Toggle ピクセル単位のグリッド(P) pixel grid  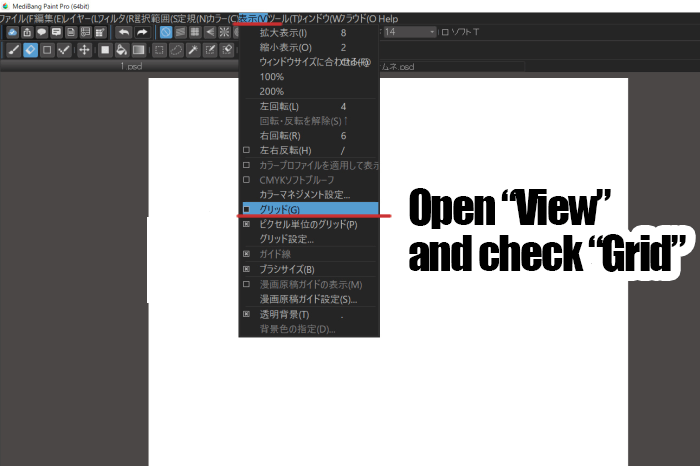[x=309, y=224]
